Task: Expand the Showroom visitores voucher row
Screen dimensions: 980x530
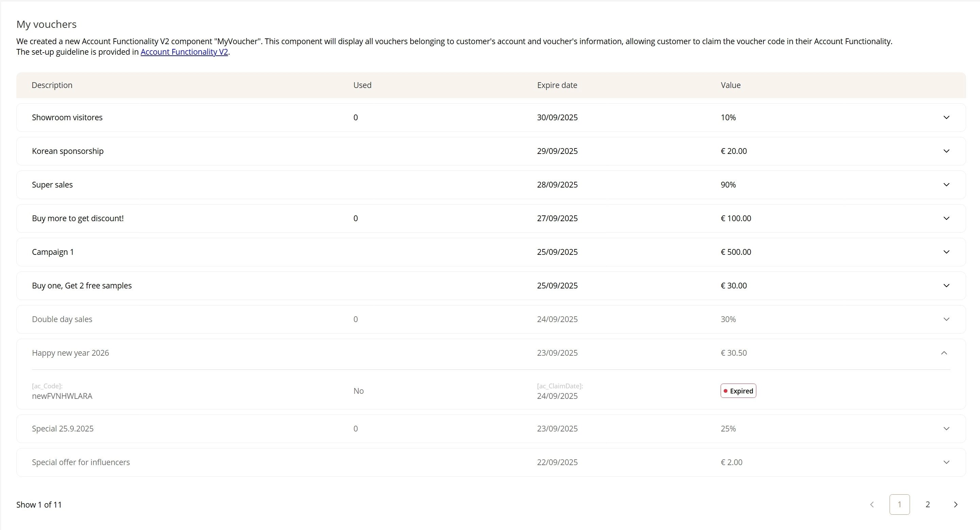Action: [x=946, y=118]
